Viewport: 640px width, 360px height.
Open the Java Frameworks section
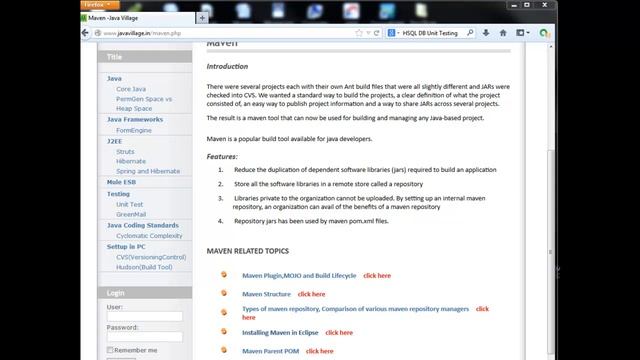tap(135, 120)
